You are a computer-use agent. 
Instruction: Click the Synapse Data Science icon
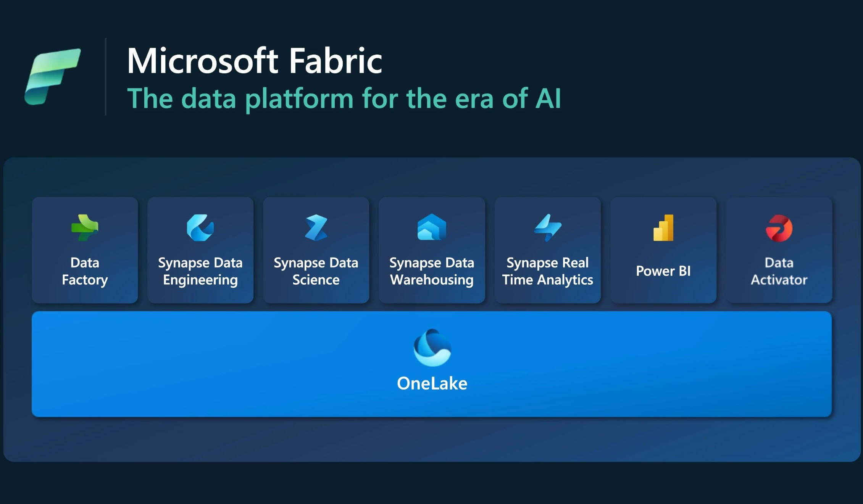click(316, 228)
